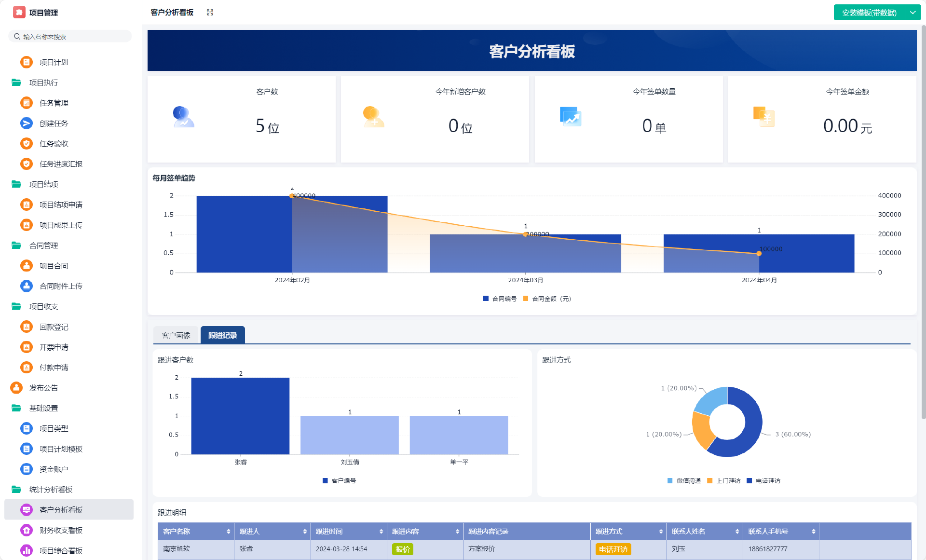Open 财务收支看板 purple icon item
The height and width of the screenshot is (560, 926).
click(27, 530)
